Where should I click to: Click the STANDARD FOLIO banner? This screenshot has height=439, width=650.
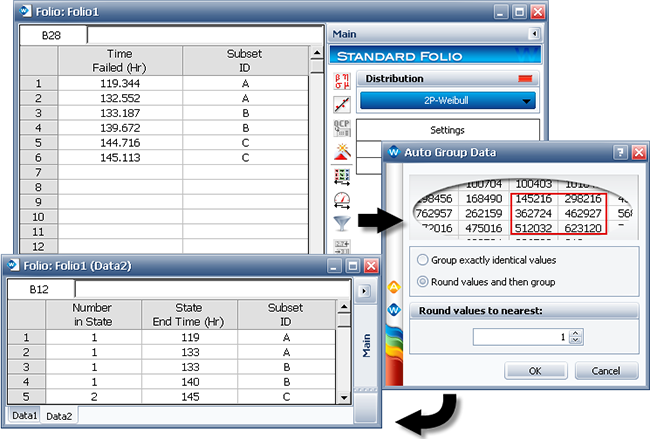[x=435, y=56]
